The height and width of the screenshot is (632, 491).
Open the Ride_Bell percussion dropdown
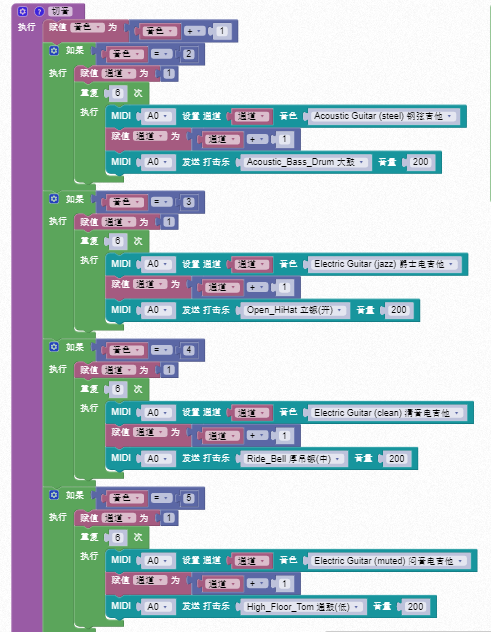(293, 459)
